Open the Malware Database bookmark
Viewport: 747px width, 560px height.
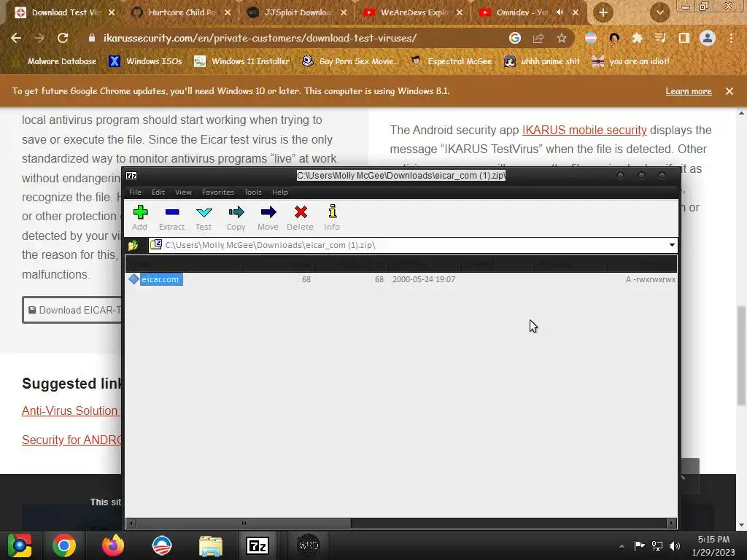coord(55,61)
